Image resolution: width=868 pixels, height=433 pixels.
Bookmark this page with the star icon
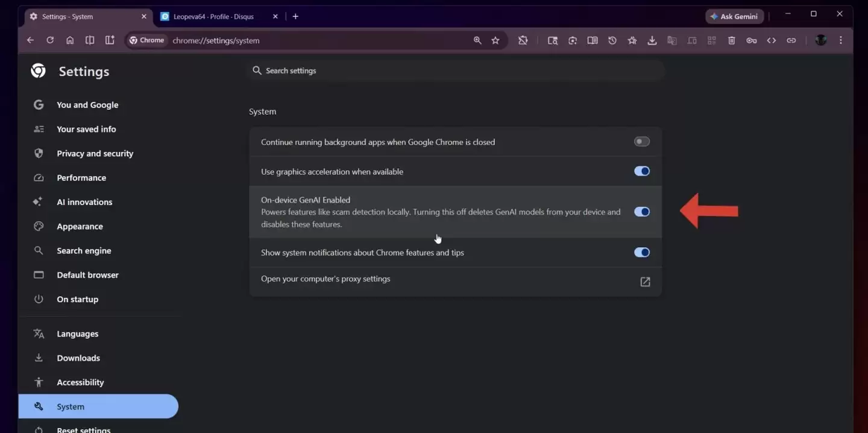[x=495, y=40]
